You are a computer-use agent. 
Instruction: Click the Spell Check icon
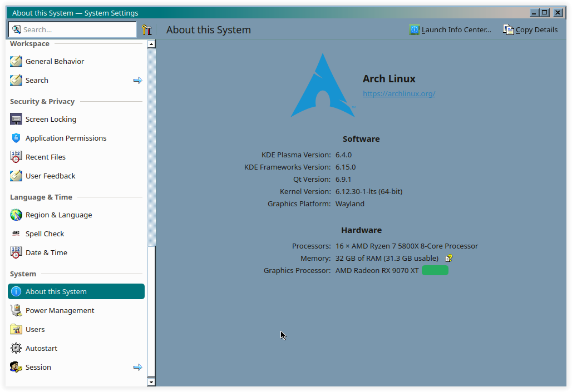(16, 234)
